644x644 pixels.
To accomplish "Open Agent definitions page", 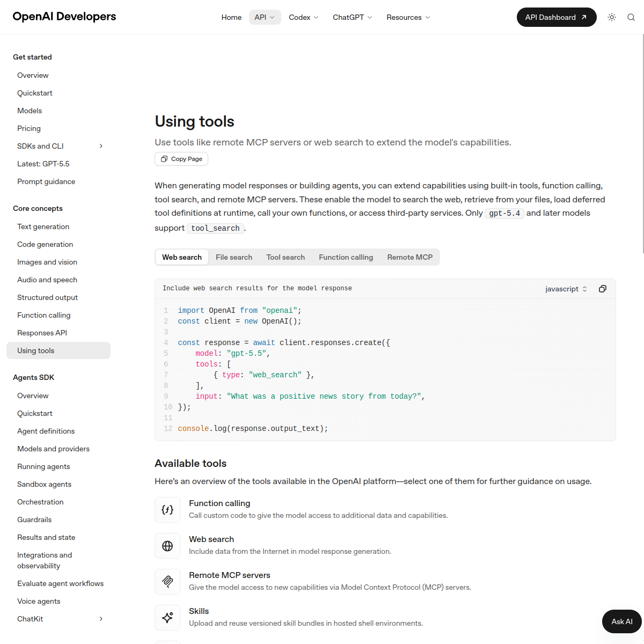I will click(46, 431).
